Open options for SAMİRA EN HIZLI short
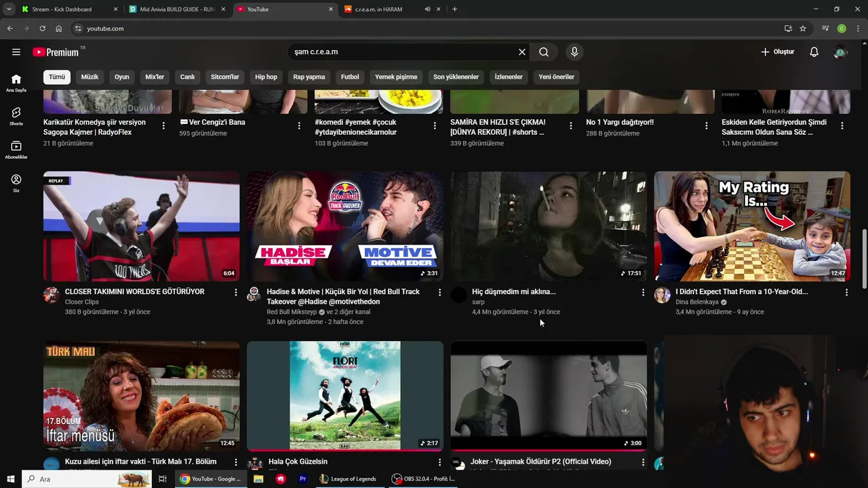The image size is (868, 488). (x=570, y=125)
